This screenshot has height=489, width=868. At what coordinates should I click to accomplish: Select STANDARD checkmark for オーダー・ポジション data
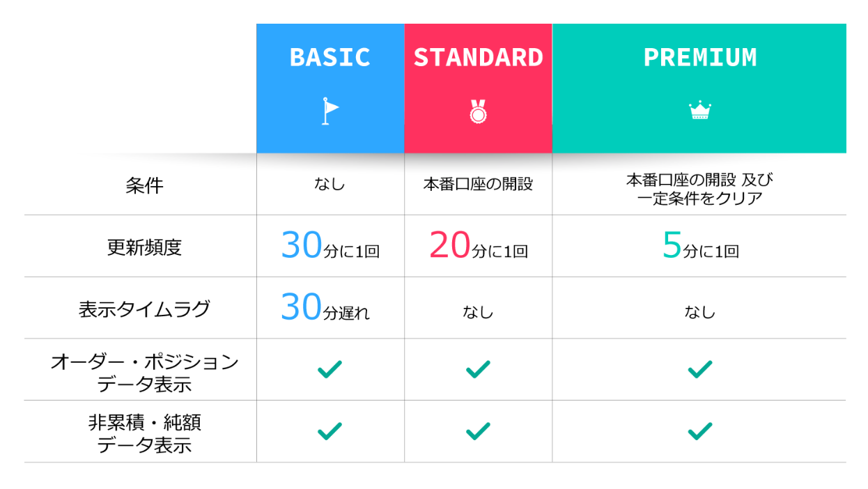(478, 369)
